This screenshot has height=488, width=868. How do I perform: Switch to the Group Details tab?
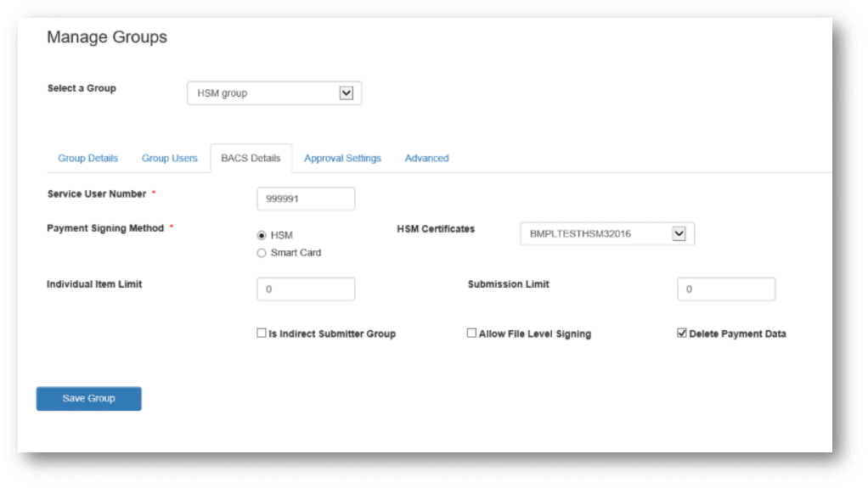88,158
